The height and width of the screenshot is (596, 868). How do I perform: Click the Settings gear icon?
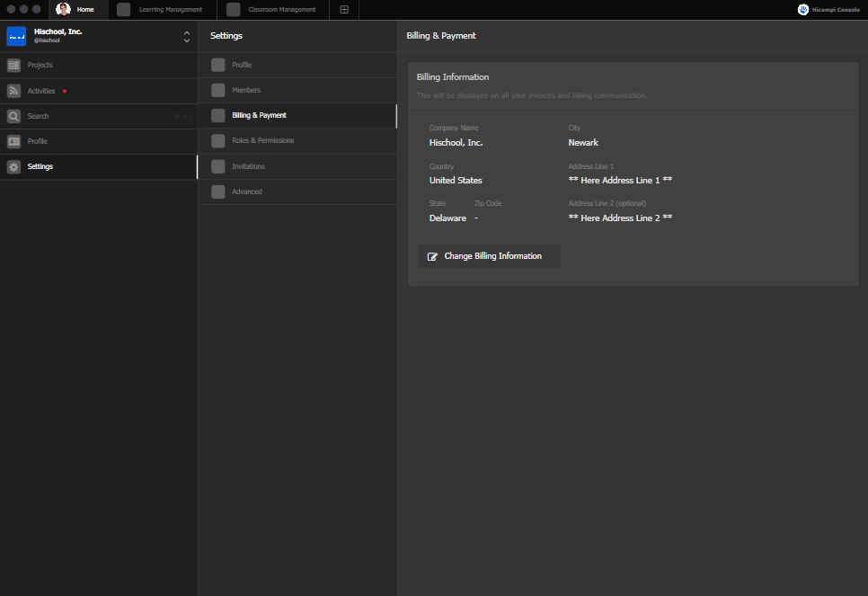(x=13, y=166)
